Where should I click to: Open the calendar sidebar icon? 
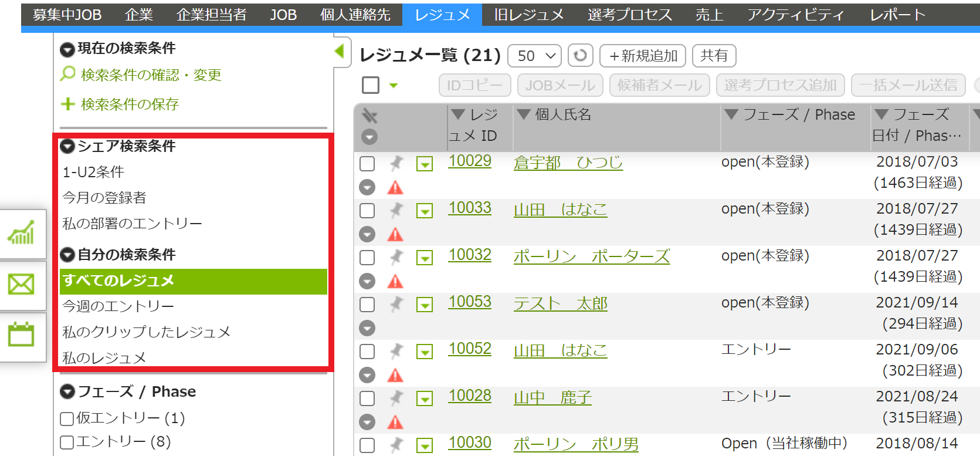[21, 334]
